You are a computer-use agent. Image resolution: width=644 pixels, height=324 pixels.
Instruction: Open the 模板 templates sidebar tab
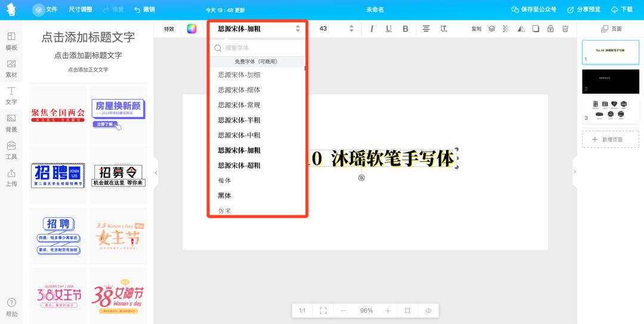tap(11, 42)
